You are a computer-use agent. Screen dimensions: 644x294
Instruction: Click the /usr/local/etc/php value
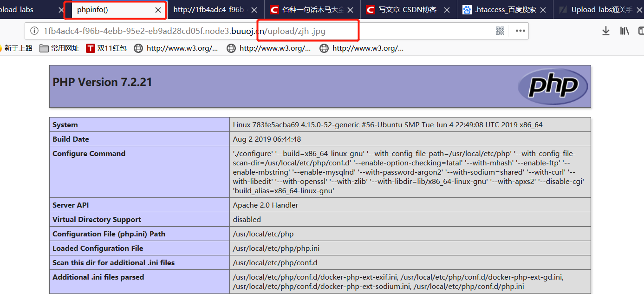(x=263, y=234)
